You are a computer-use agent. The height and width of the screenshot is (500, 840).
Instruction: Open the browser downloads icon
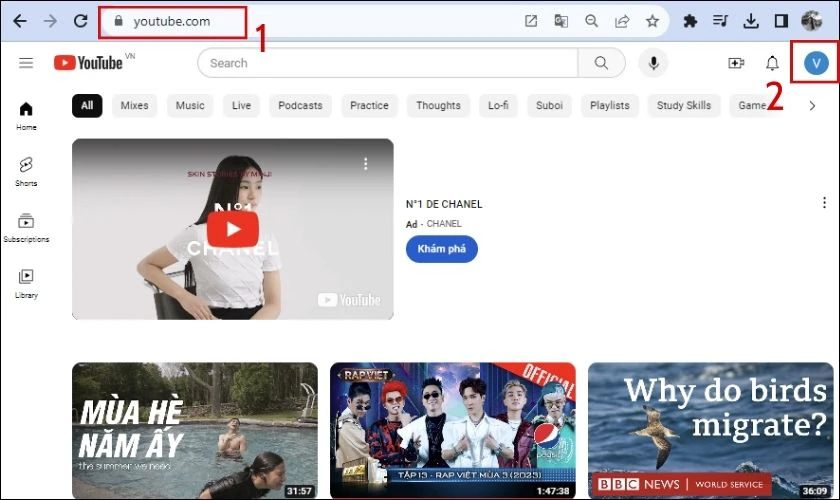[x=751, y=21]
